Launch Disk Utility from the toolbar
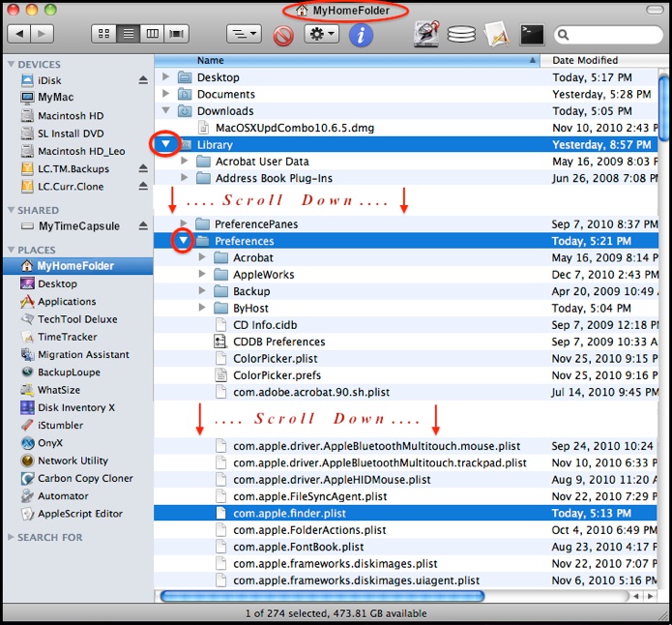The image size is (672, 625). (x=426, y=34)
